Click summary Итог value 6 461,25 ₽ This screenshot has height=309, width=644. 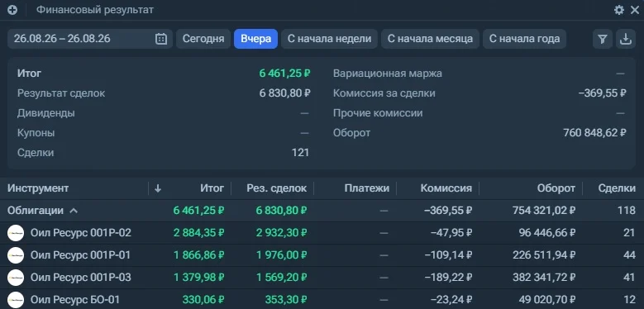284,74
